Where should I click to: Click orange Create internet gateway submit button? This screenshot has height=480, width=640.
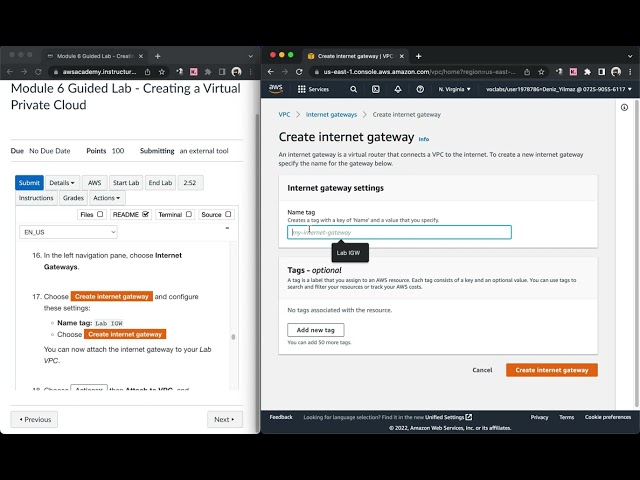[552, 370]
